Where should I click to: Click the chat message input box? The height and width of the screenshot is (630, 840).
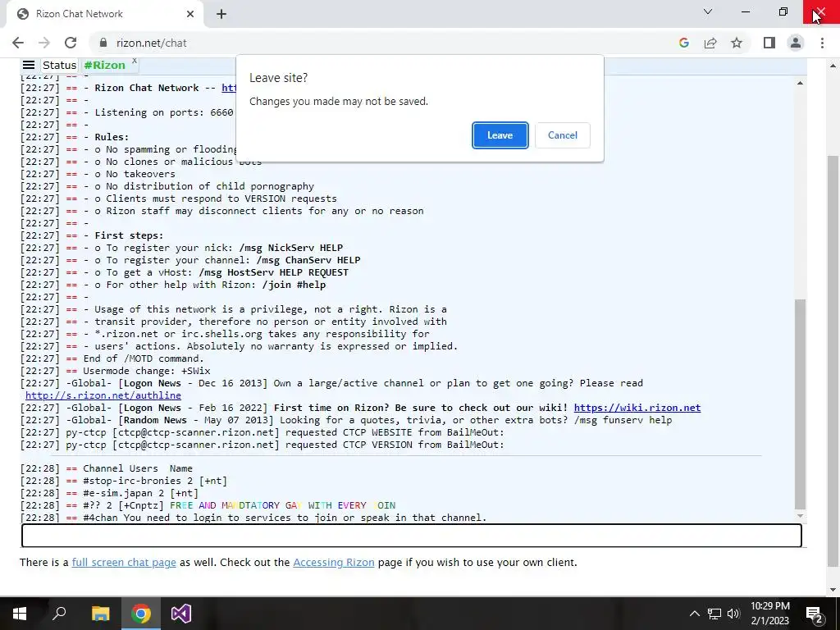(412, 536)
